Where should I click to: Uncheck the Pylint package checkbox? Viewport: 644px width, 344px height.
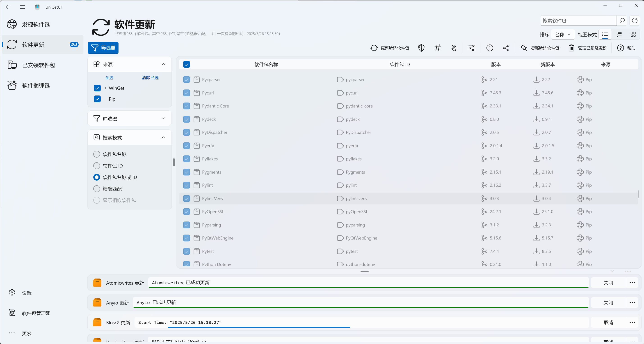(x=187, y=185)
